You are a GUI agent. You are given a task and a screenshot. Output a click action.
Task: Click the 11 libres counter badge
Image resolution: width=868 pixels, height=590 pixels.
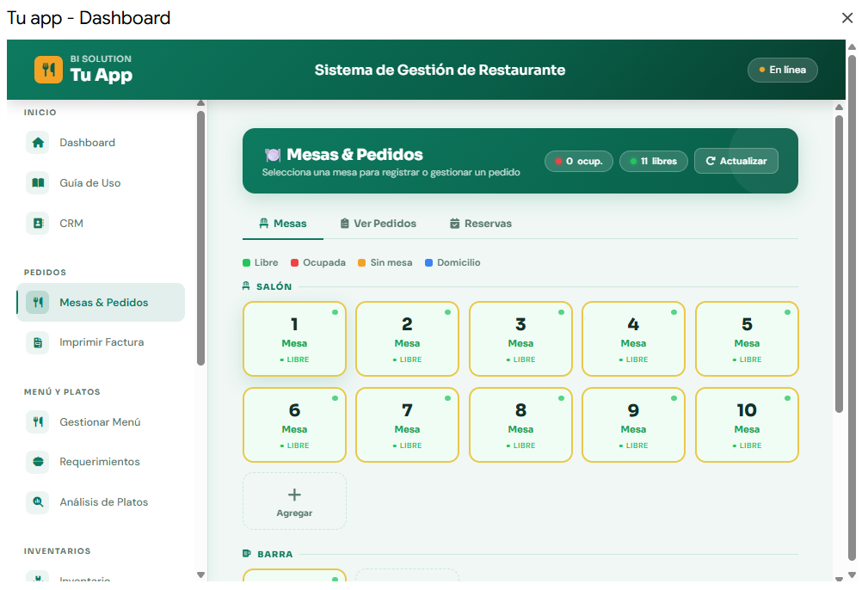click(653, 161)
